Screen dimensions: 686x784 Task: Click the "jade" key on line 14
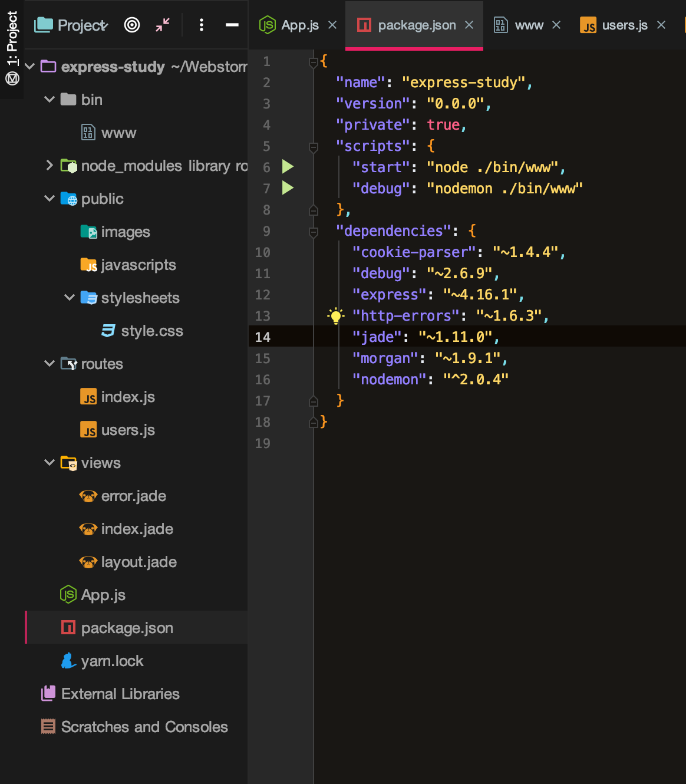tap(377, 337)
